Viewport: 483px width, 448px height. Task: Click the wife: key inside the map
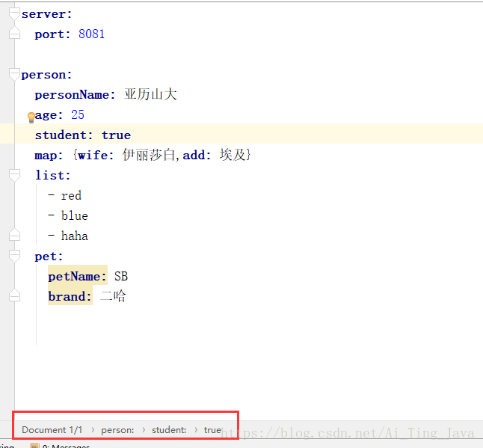point(96,155)
